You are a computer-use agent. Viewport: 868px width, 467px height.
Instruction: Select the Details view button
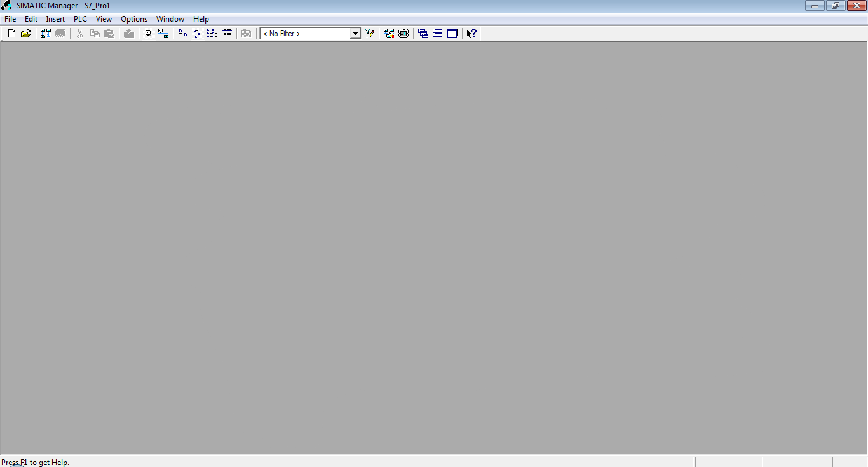coord(227,34)
